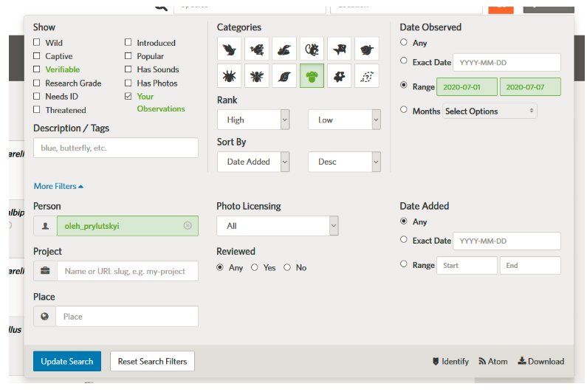Screen dimensions: 587x392
Task: Expand the Months Select Options dropdown
Action: point(490,111)
